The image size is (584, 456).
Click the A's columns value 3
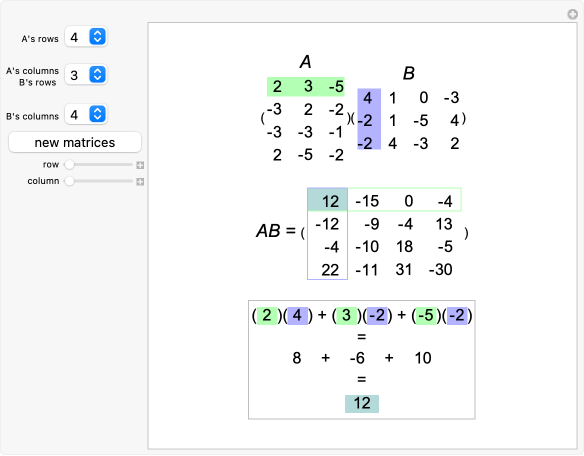pyautogui.click(x=74, y=75)
